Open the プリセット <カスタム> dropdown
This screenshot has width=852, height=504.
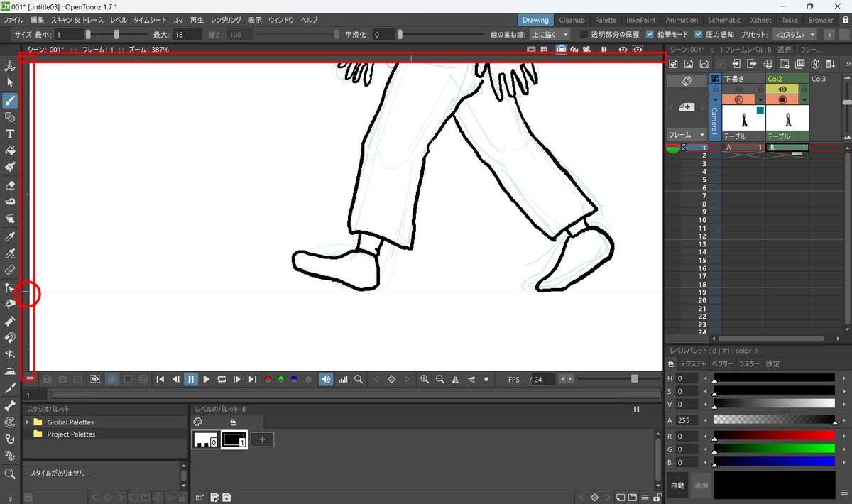coord(795,34)
